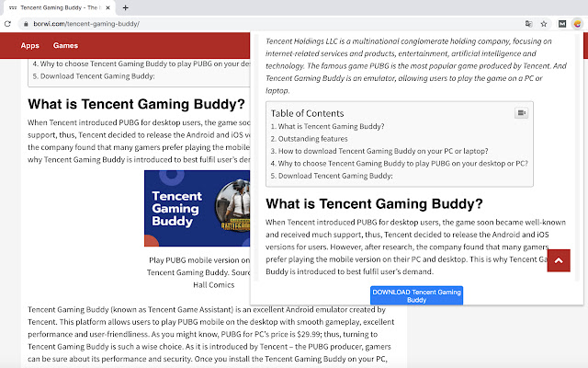Click the 'Table of Contents' title in popup

tap(307, 113)
